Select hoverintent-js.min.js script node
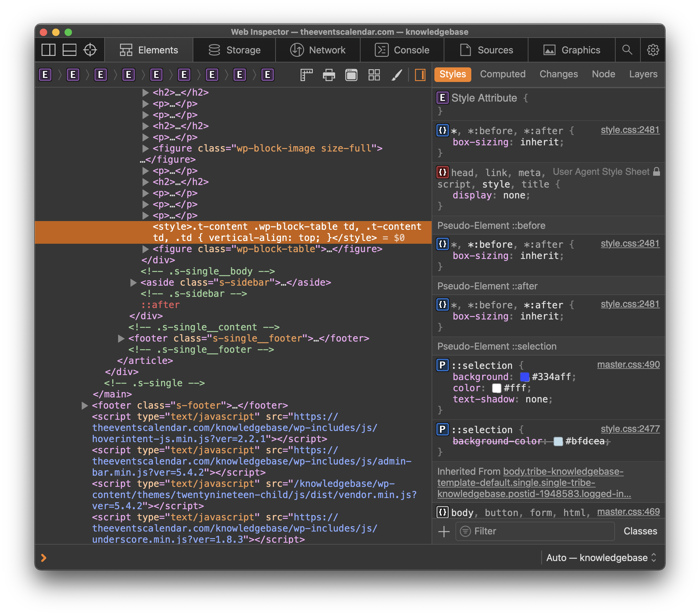Viewport: 700px width, 616px height. point(235,428)
